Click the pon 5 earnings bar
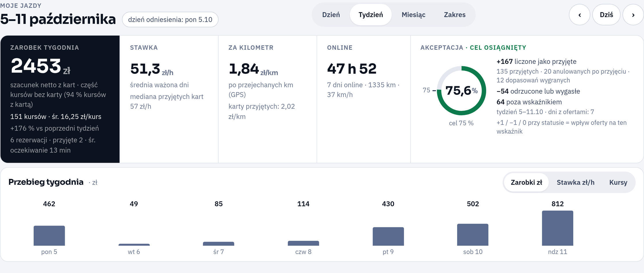Image resolution: width=644 pixels, height=273 pixels. 49,236
